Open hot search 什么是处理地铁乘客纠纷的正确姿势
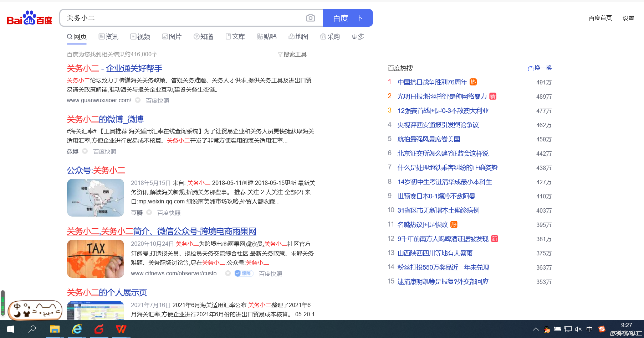644x338 pixels. pyautogui.click(x=448, y=168)
